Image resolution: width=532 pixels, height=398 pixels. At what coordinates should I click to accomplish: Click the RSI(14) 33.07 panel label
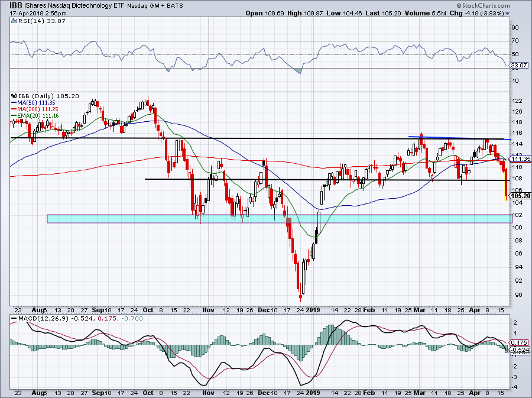coord(42,21)
